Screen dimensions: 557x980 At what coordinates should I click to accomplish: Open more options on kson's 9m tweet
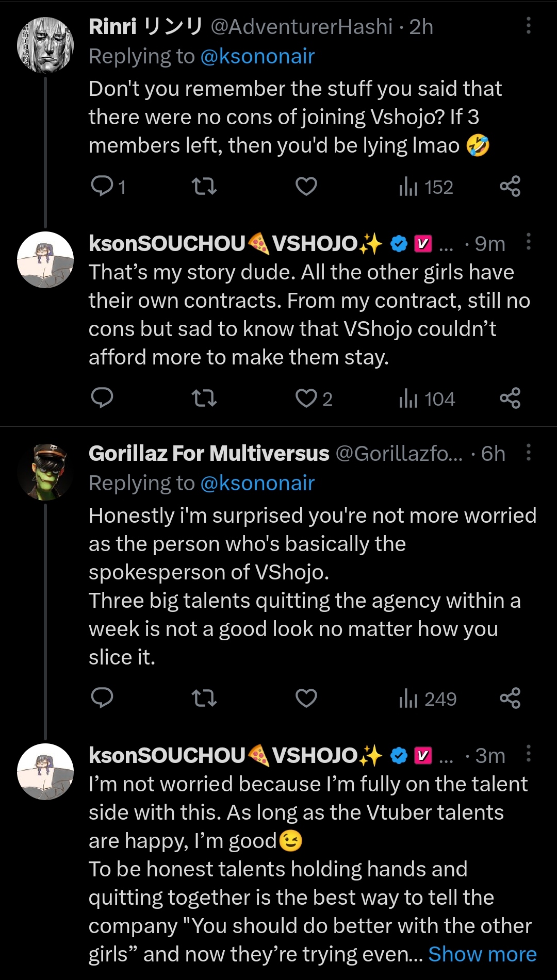528,241
